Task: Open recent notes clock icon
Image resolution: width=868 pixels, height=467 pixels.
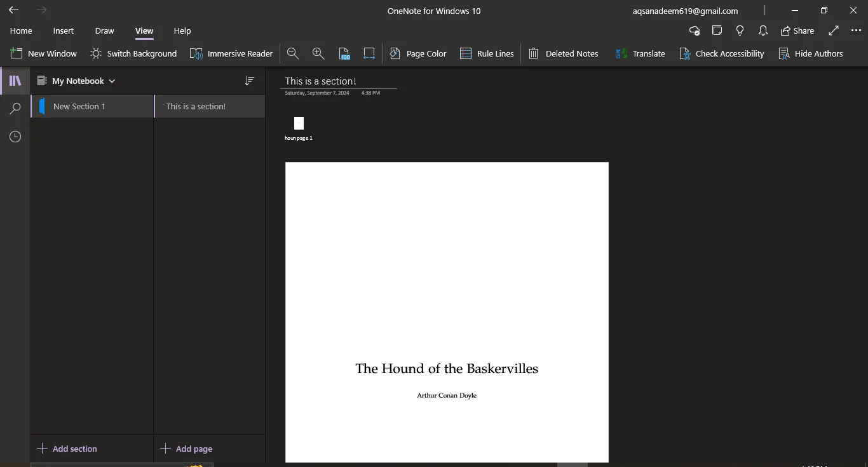Action: click(15, 137)
